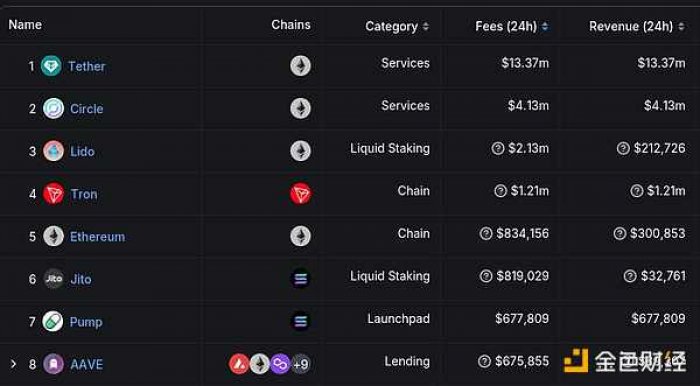
Task: Open the Tether protocol link
Action: 87,66
